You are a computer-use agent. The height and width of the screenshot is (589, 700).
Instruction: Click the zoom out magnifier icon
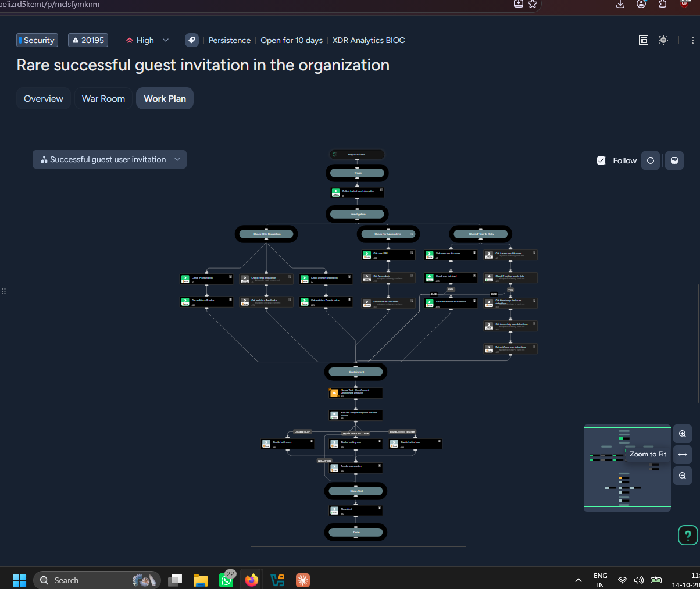[683, 476]
